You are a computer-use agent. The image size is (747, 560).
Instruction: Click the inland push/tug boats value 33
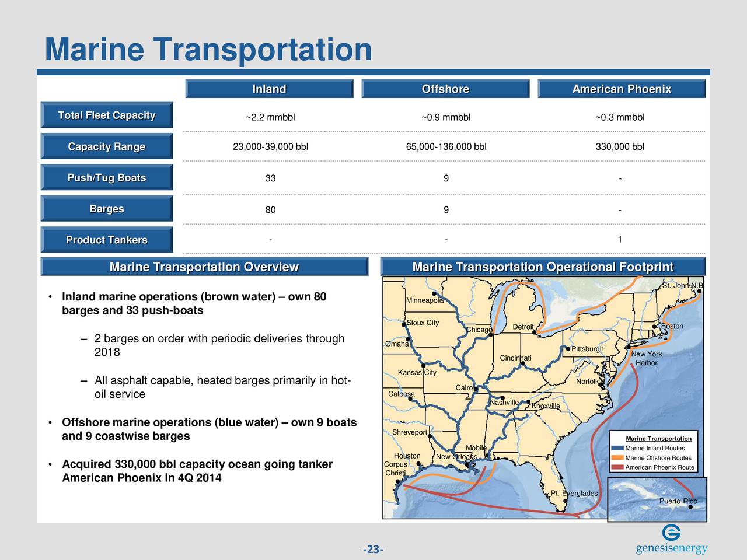[x=270, y=178]
